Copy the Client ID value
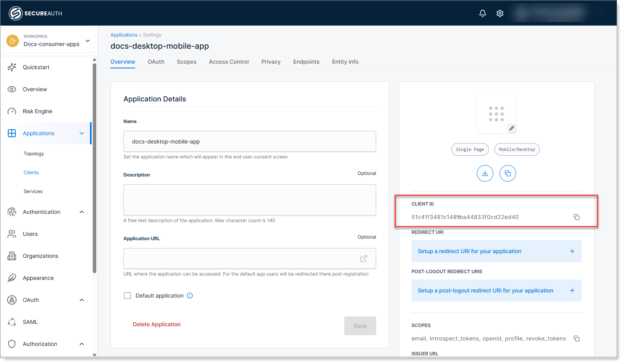623x364 pixels. [x=576, y=217]
